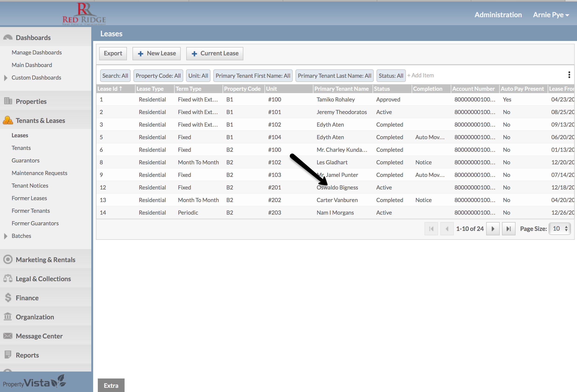This screenshot has height=392, width=577.
Task: Click the New Lease button
Action: [x=156, y=53]
